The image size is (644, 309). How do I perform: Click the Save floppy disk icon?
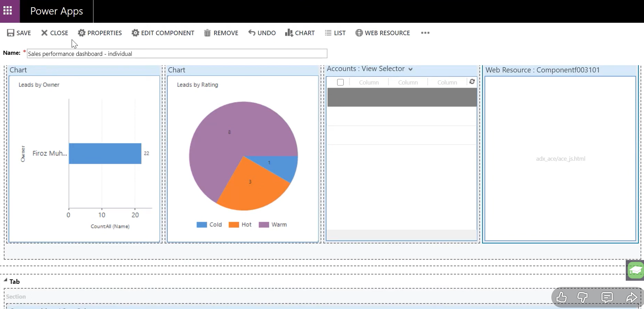click(11, 33)
